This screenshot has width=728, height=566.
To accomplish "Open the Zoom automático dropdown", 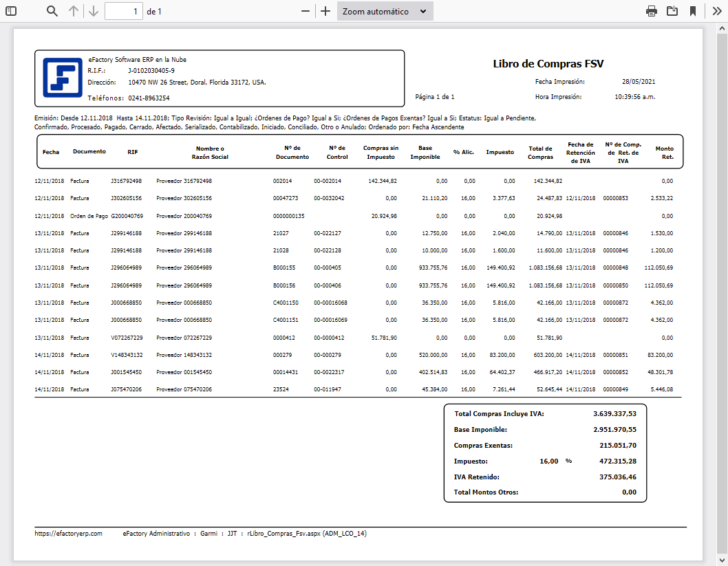I will coord(385,11).
